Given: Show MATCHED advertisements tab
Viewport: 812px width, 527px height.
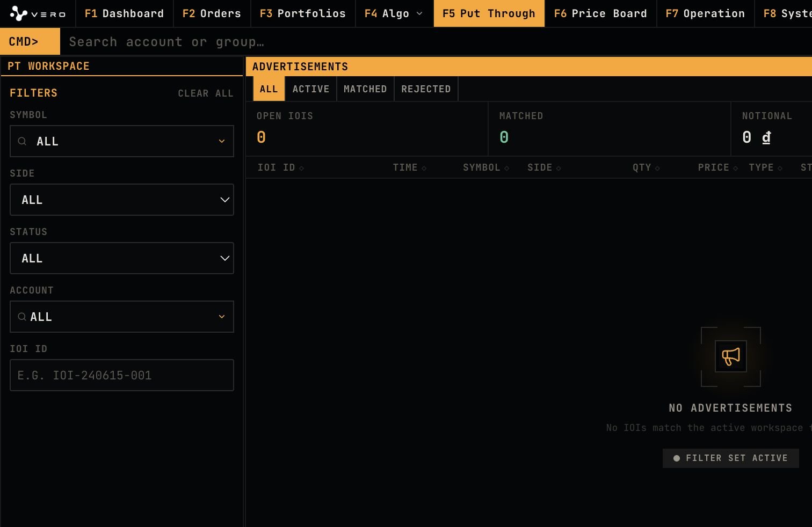Looking at the screenshot, I should [x=365, y=89].
